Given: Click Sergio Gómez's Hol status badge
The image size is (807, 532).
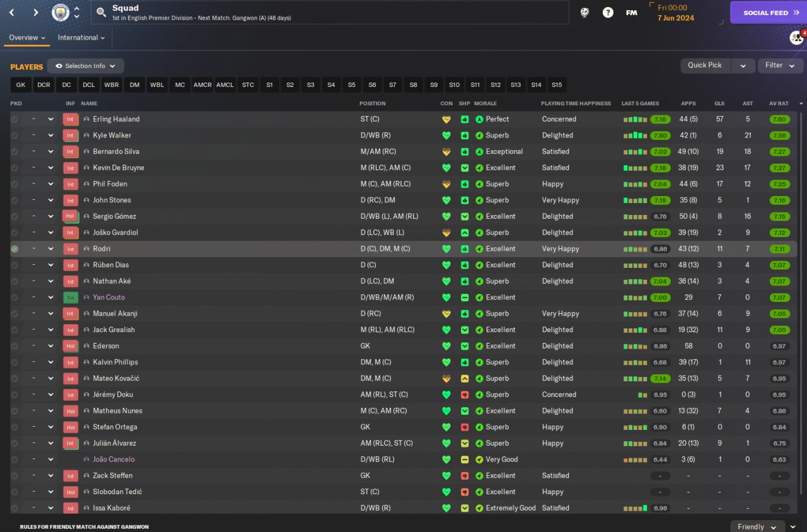Looking at the screenshot, I should pyautogui.click(x=70, y=216).
